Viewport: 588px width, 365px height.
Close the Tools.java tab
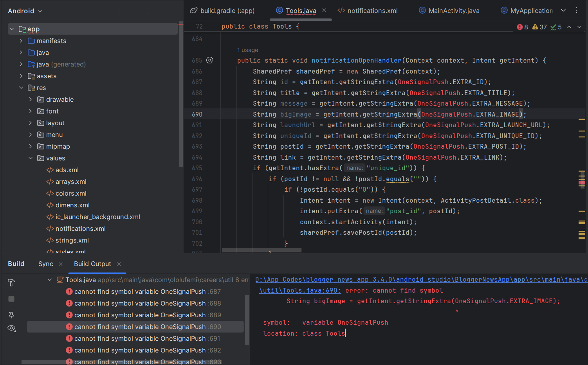(324, 10)
